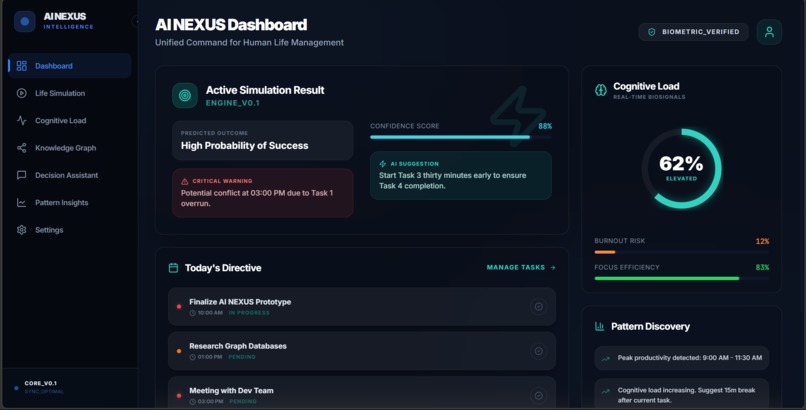Click the Decision Assistant chat bubble icon
This screenshot has height=410, width=806.
[x=22, y=175]
